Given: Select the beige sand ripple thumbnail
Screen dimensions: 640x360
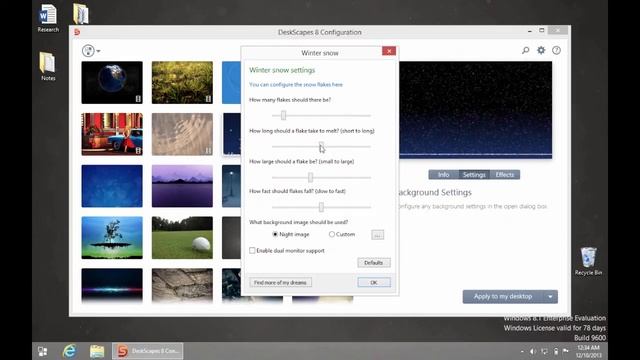Looking at the screenshot, I should pyautogui.click(x=182, y=134).
